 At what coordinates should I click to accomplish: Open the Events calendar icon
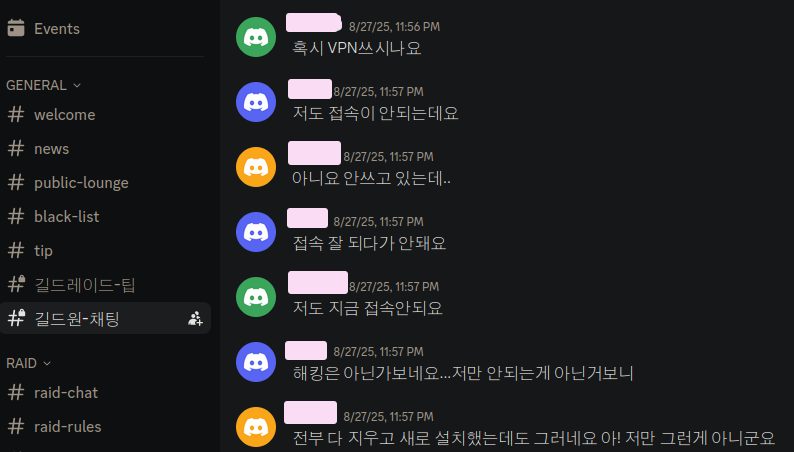pos(16,28)
